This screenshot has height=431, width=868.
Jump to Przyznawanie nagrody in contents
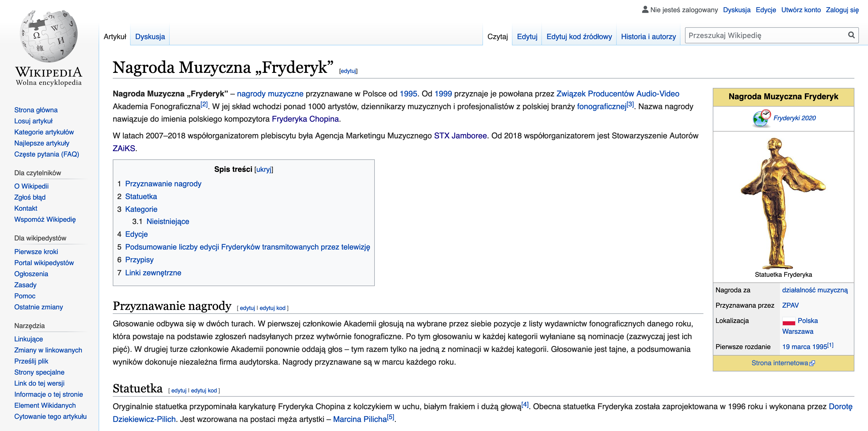[163, 184]
